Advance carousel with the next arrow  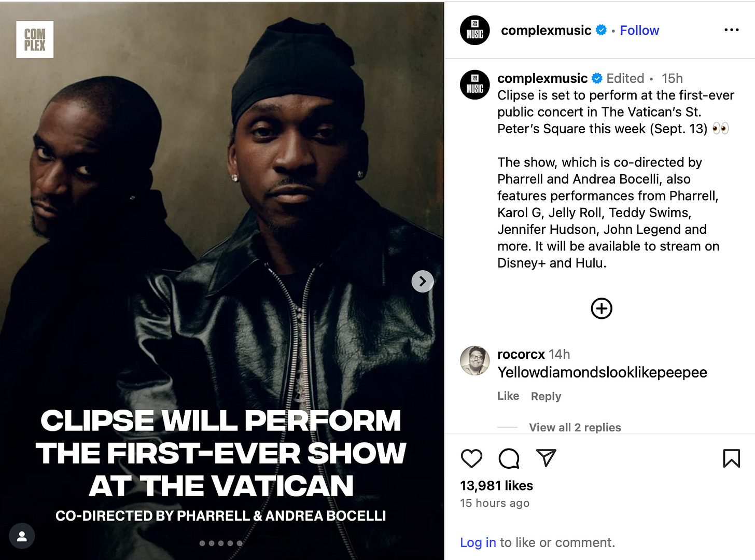click(423, 282)
